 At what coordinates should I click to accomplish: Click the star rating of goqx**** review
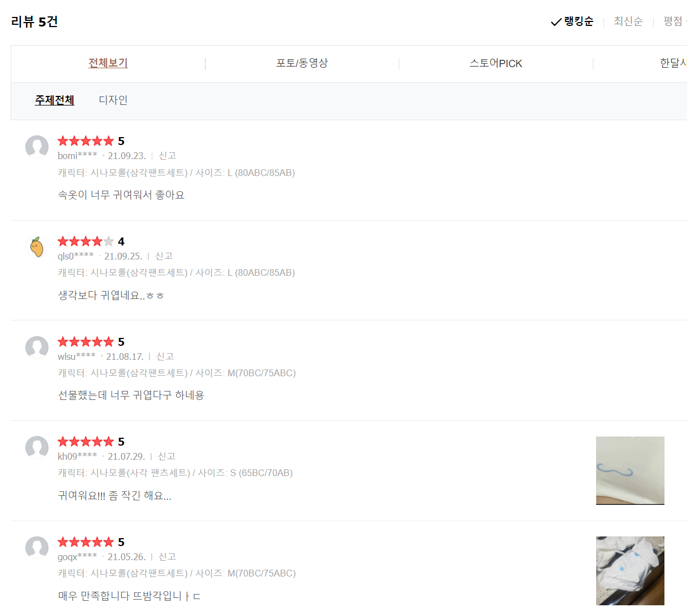tap(86, 542)
